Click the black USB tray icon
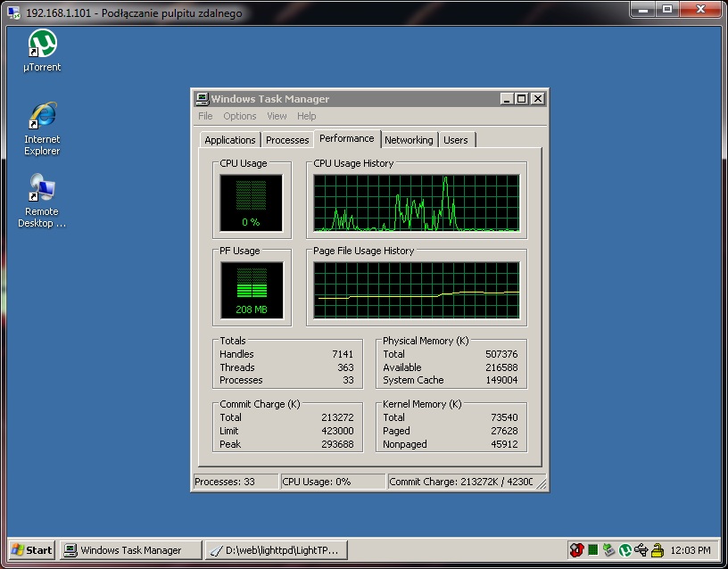The image size is (728, 569). [641, 550]
